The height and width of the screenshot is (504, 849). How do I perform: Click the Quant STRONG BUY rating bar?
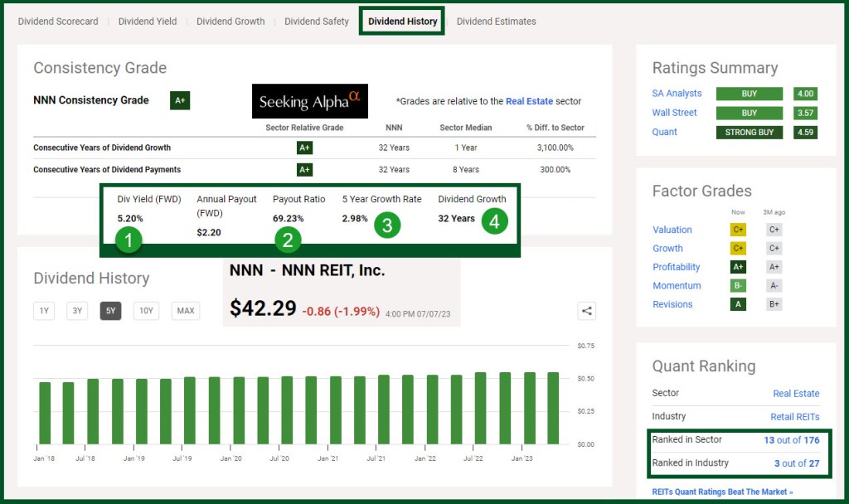(x=750, y=132)
